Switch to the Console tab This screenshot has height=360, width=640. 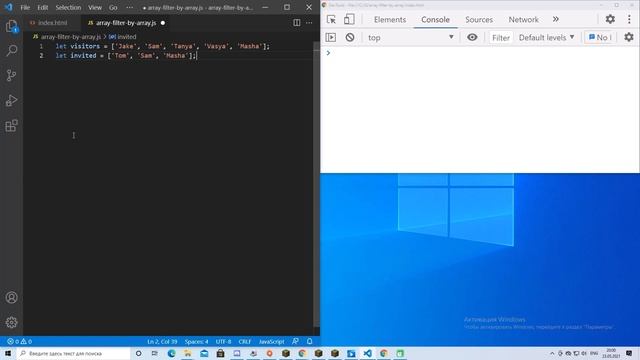[435, 20]
